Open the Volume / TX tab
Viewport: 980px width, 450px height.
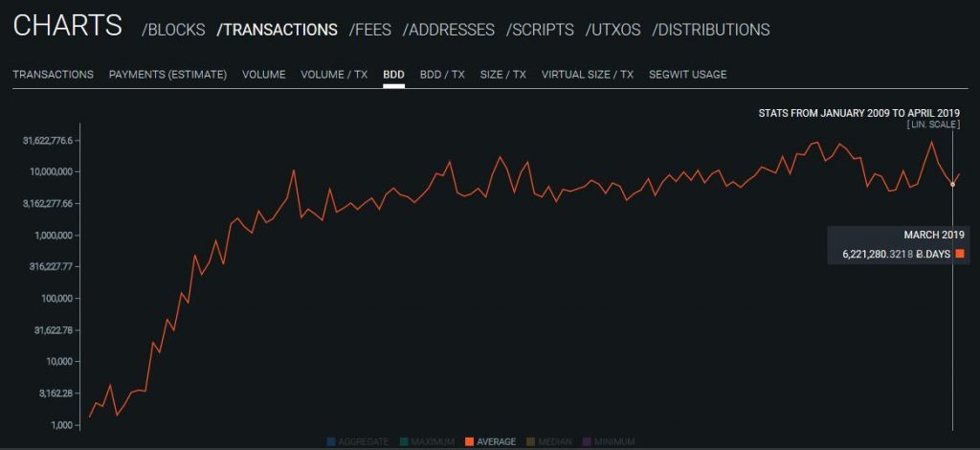pyautogui.click(x=334, y=75)
